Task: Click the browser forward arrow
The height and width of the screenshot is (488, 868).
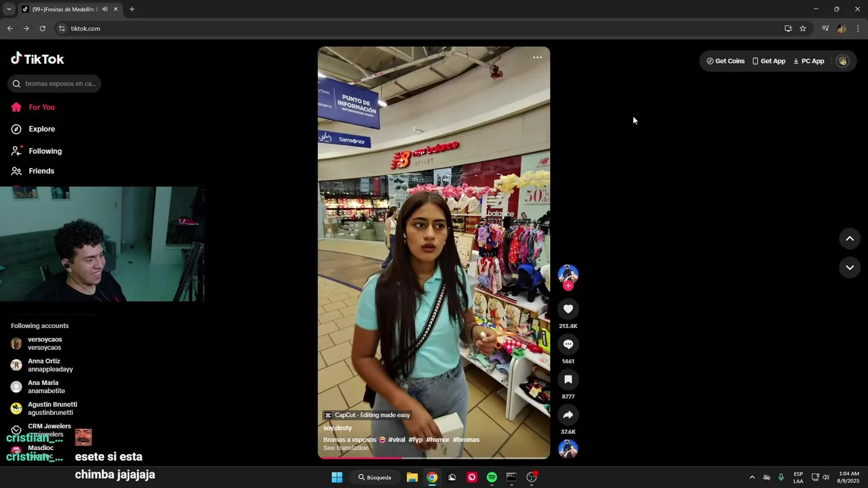Action: coord(26,28)
